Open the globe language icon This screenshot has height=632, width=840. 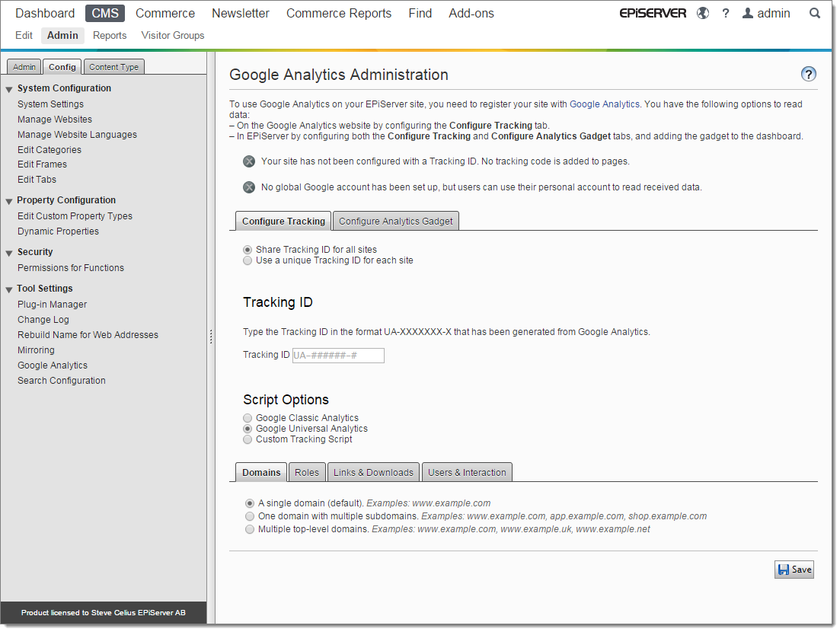coord(702,13)
